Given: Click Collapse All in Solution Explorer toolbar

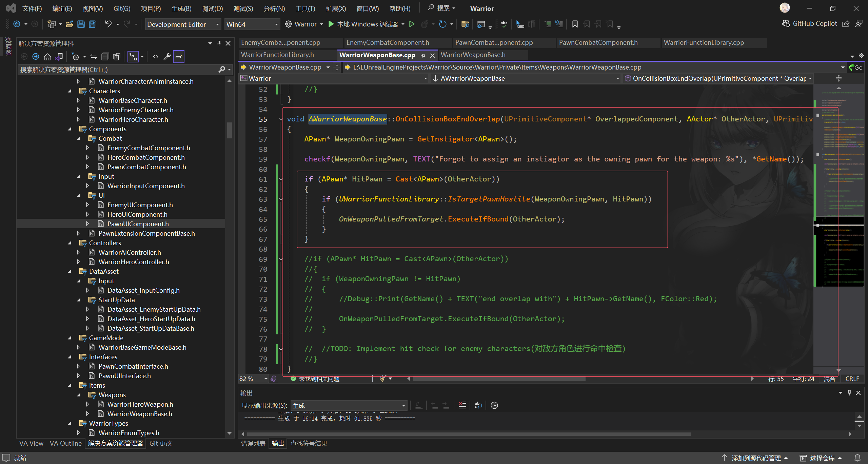Looking at the screenshot, I should click(105, 57).
